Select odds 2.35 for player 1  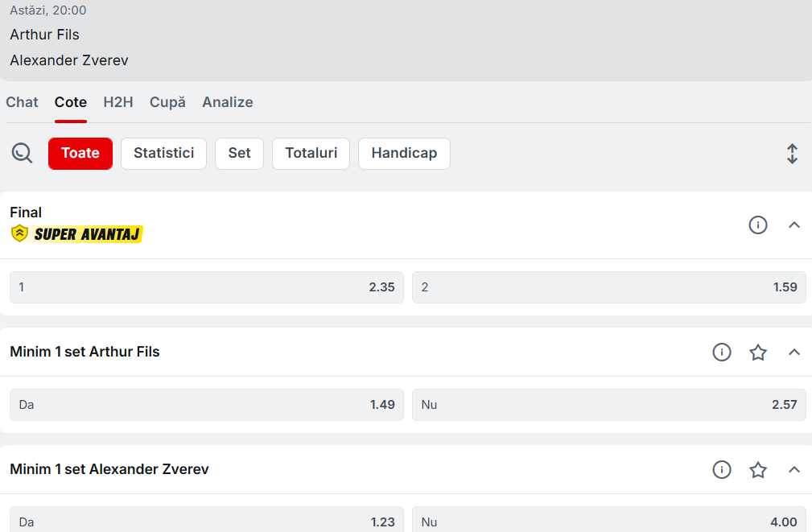click(x=206, y=287)
